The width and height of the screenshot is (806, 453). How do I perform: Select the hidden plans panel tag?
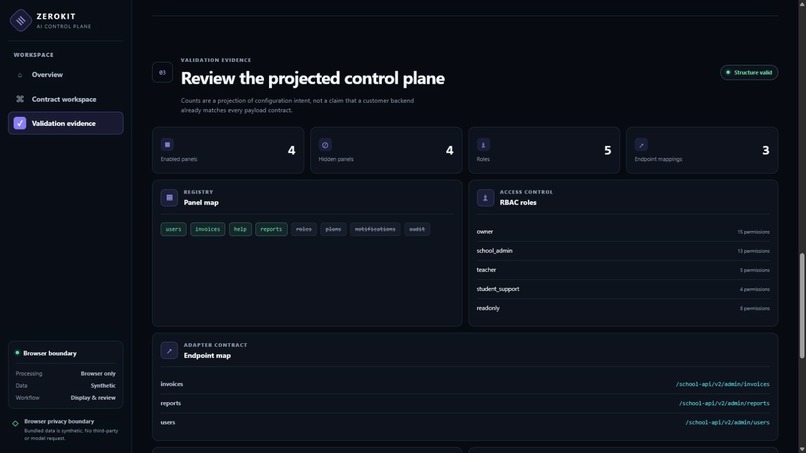[333, 229]
